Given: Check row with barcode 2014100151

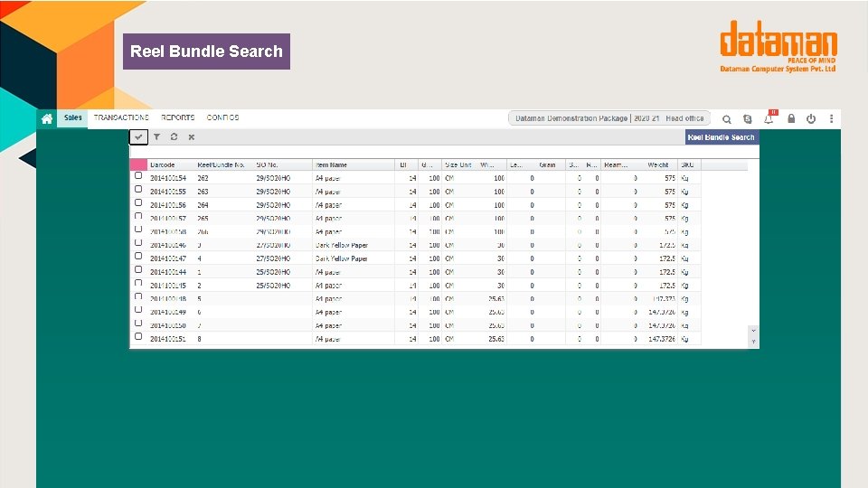Looking at the screenshot, I should tap(138, 336).
